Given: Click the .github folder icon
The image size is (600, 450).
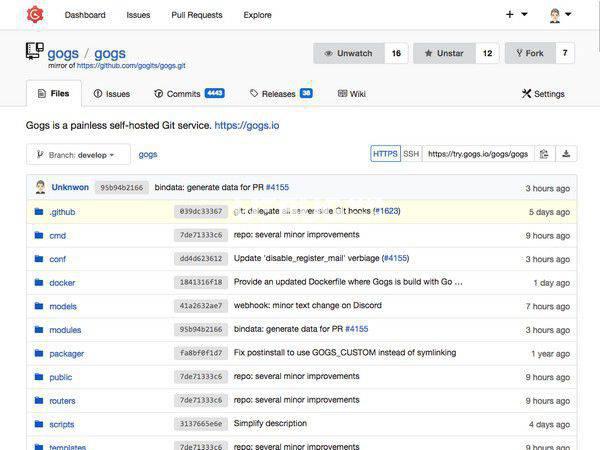Looking at the screenshot, I should 39,212.
